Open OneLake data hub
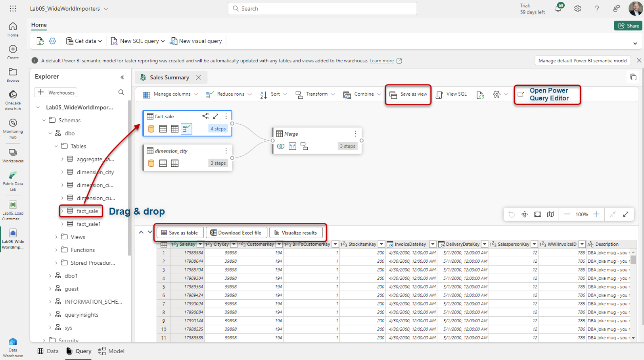 pos(13,100)
